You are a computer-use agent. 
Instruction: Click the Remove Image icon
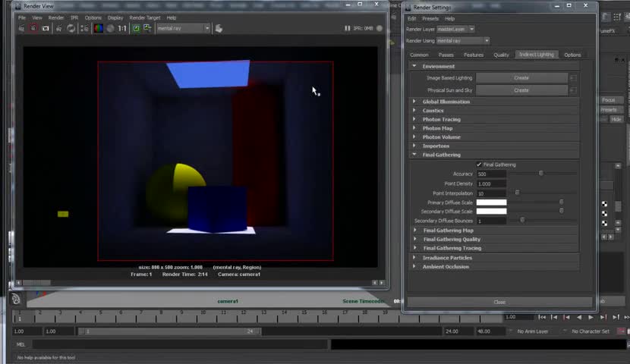click(147, 29)
